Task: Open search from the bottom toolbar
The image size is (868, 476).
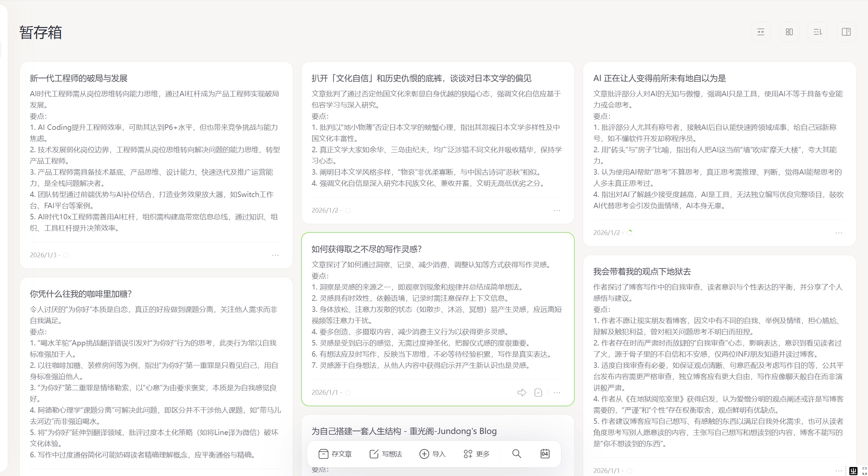Action: pyautogui.click(x=516, y=454)
